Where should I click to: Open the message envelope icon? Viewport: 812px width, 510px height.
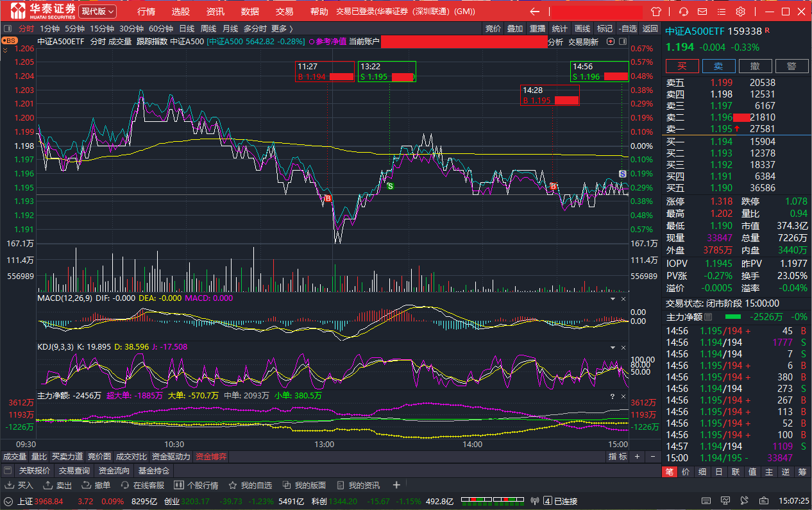pyautogui.click(x=702, y=12)
